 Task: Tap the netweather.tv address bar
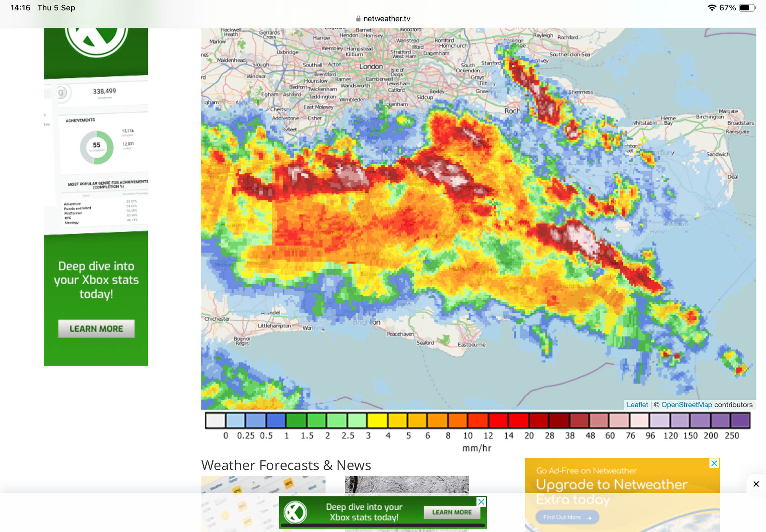coord(383,18)
